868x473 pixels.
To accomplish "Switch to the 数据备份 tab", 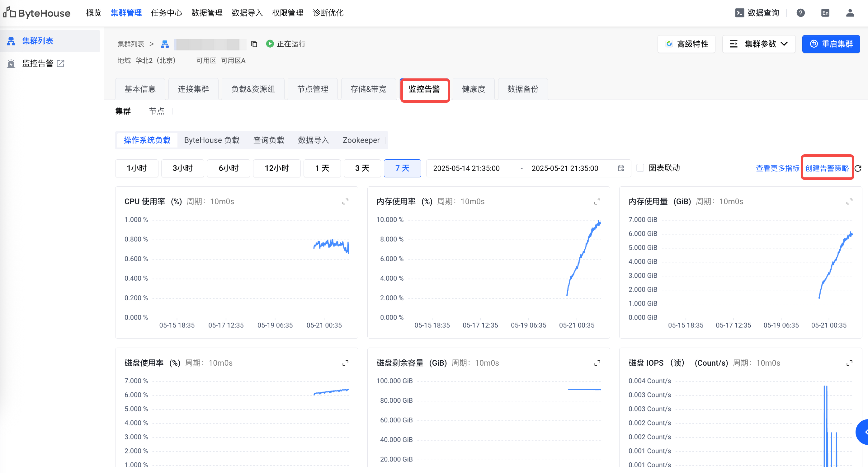I will tap(523, 89).
